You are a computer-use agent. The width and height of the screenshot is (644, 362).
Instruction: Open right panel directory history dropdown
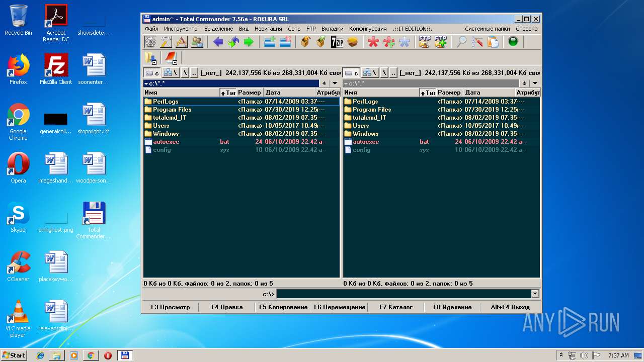tap(535, 83)
